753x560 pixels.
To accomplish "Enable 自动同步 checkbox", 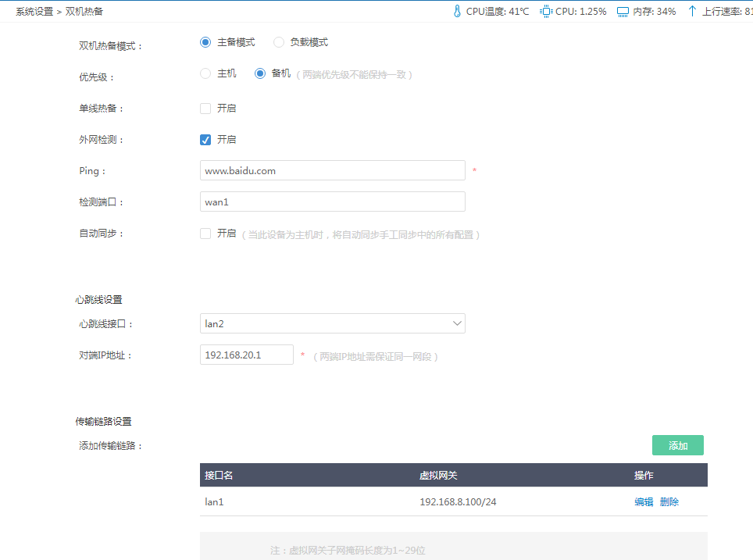I will tap(205, 234).
